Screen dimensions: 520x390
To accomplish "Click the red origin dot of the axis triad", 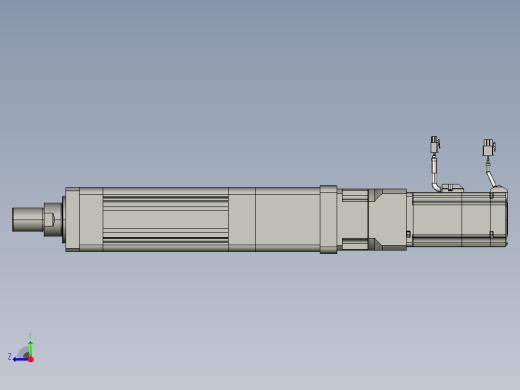I will pyautogui.click(x=31, y=359).
